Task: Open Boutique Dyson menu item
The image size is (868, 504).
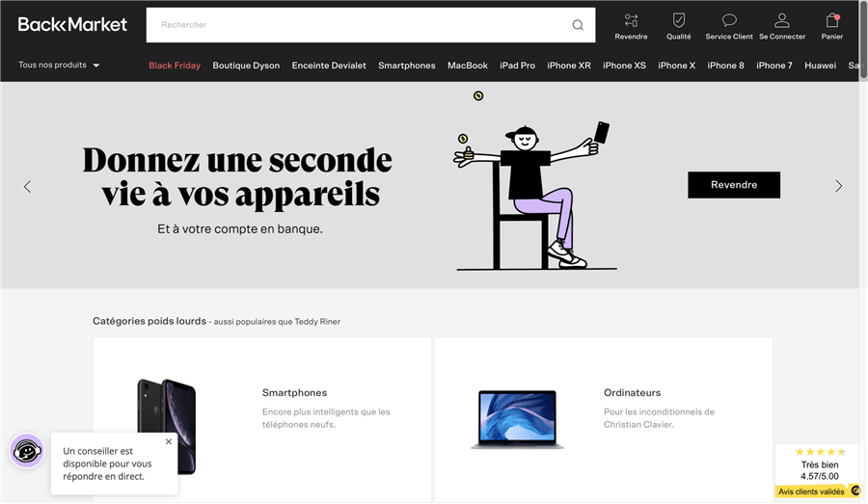Action: pos(246,66)
